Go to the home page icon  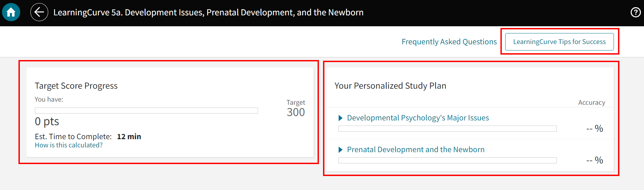pyautogui.click(x=11, y=12)
